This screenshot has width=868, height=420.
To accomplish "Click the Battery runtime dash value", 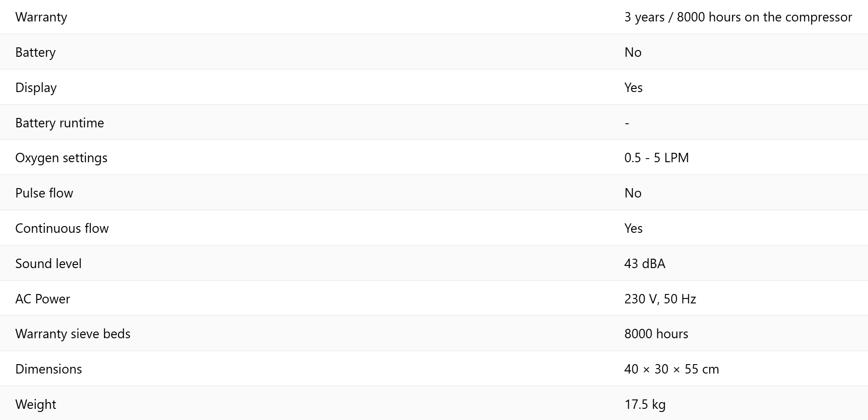I will [x=627, y=123].
